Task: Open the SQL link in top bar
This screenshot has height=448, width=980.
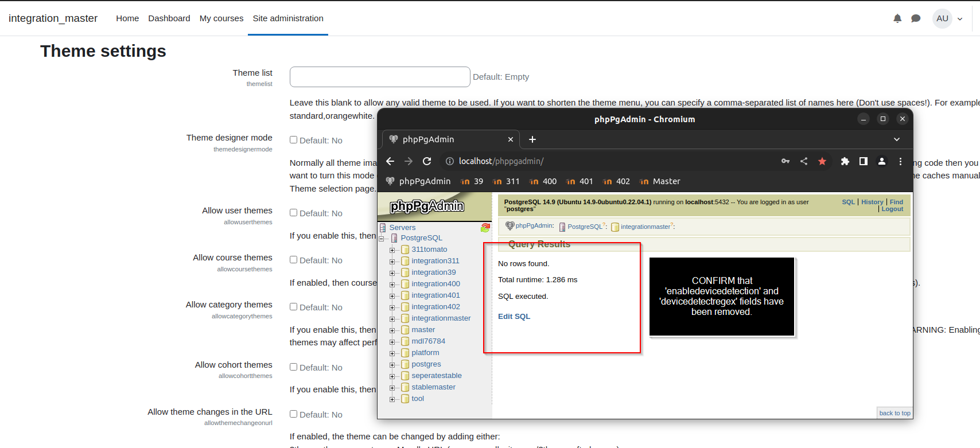Action: [848, 202]
